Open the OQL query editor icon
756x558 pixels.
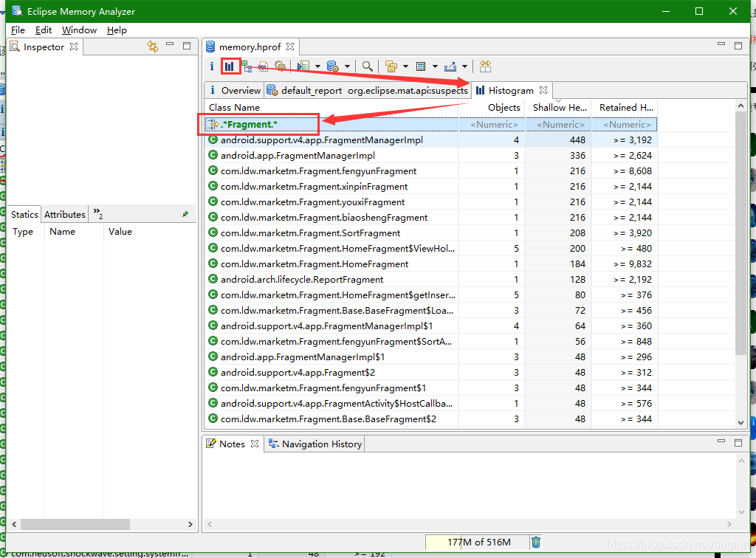click(x=264, y=66)
